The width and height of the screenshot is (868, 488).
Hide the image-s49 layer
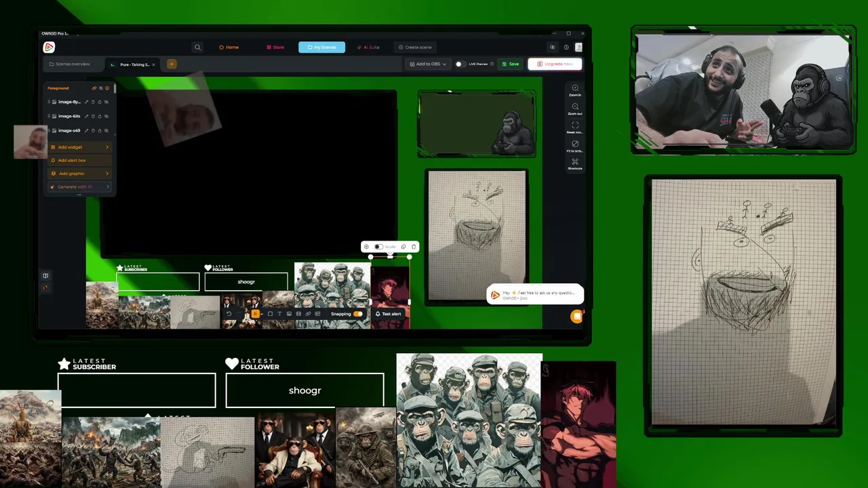(106, 130)
